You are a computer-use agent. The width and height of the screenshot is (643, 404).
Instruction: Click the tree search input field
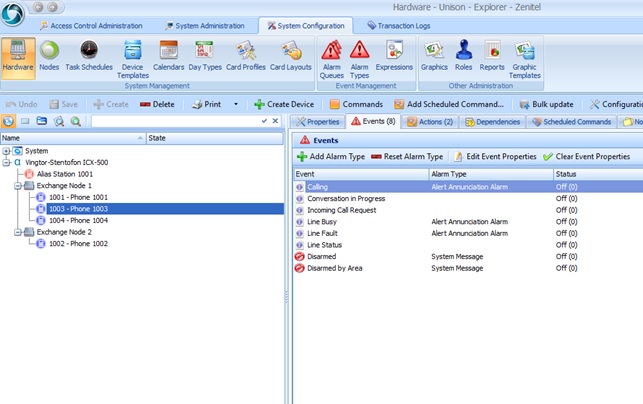point(173,121)
